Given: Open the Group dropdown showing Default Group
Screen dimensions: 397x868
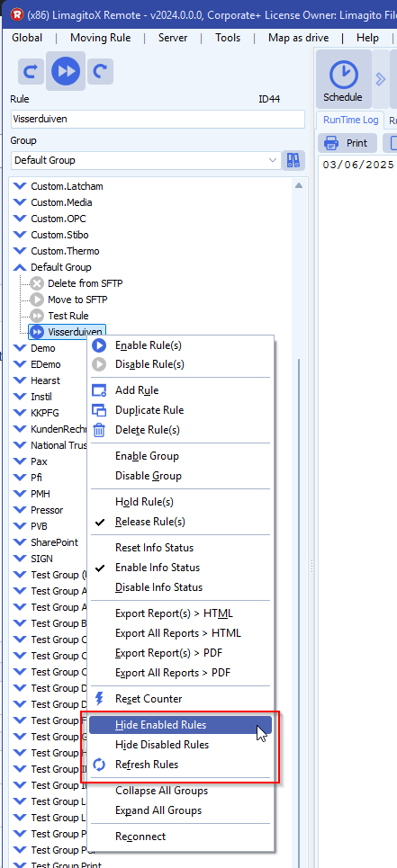Looking at the screenshot, I should [146, 160].
